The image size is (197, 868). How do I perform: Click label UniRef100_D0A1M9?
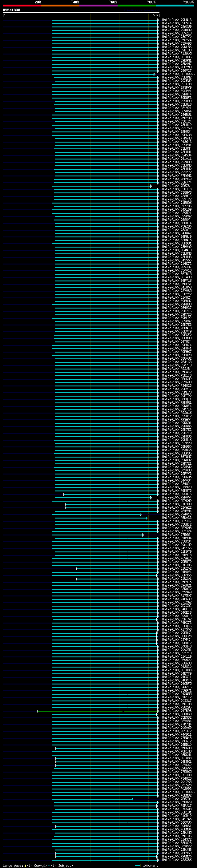point(177,544)
